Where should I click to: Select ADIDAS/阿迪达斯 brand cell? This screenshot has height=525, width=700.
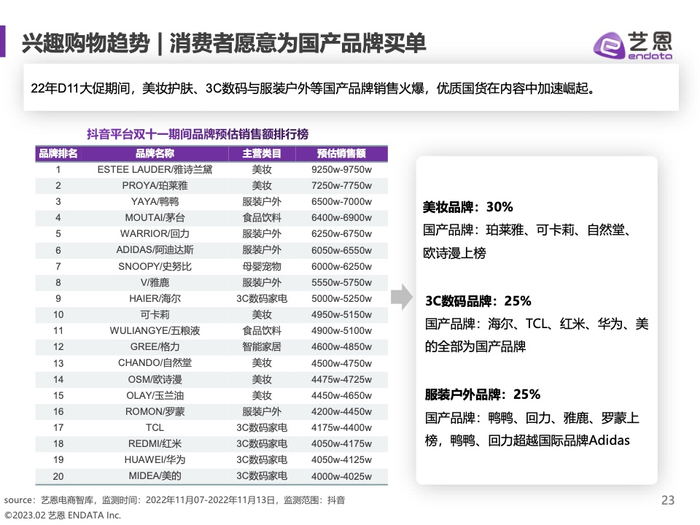(154, 250)
